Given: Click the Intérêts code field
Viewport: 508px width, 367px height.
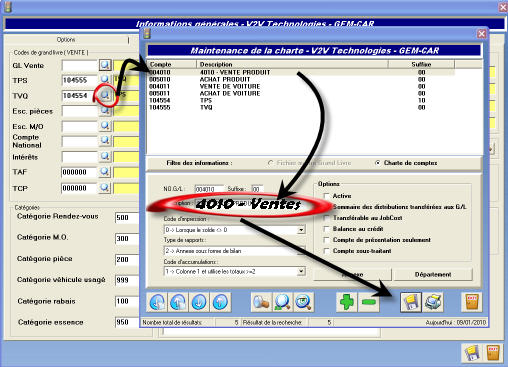Looking at the screenshot, I should tap(79, 157).
